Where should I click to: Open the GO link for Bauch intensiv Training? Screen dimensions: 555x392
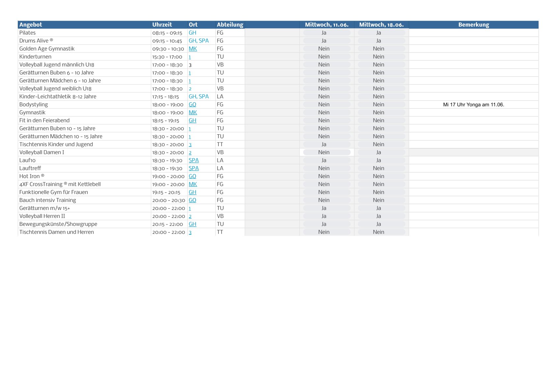pyautogui.click(x=192, y=200)
